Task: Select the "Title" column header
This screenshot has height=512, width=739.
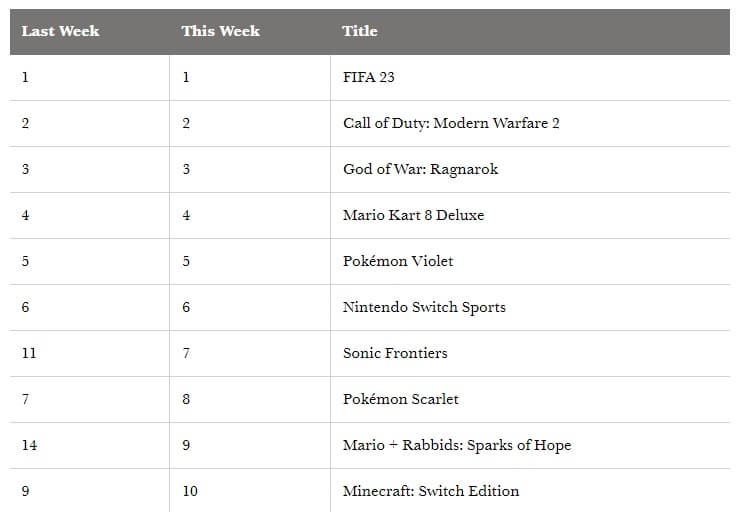Action: pyautogui.click(x=360, y=31)
